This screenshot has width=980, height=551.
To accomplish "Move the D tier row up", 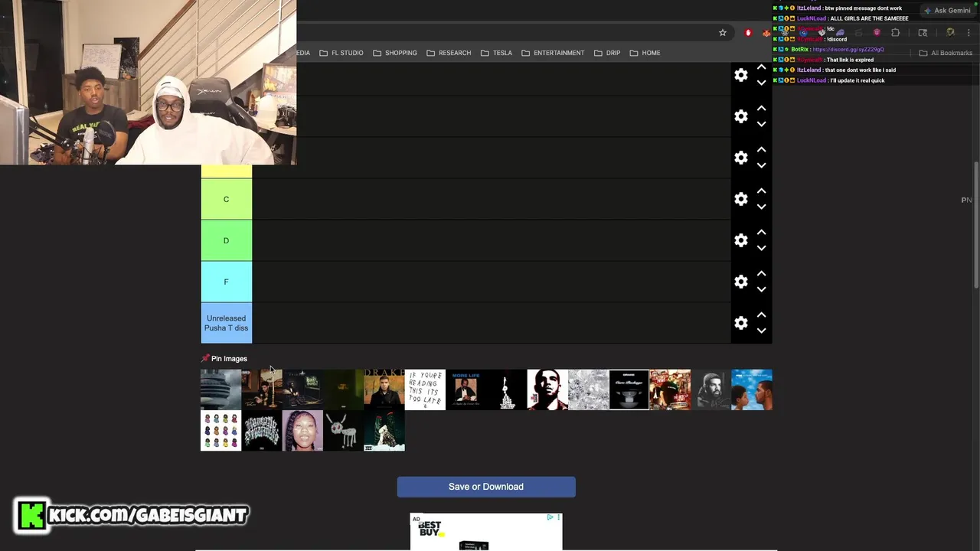I will (x=761, y=232).
